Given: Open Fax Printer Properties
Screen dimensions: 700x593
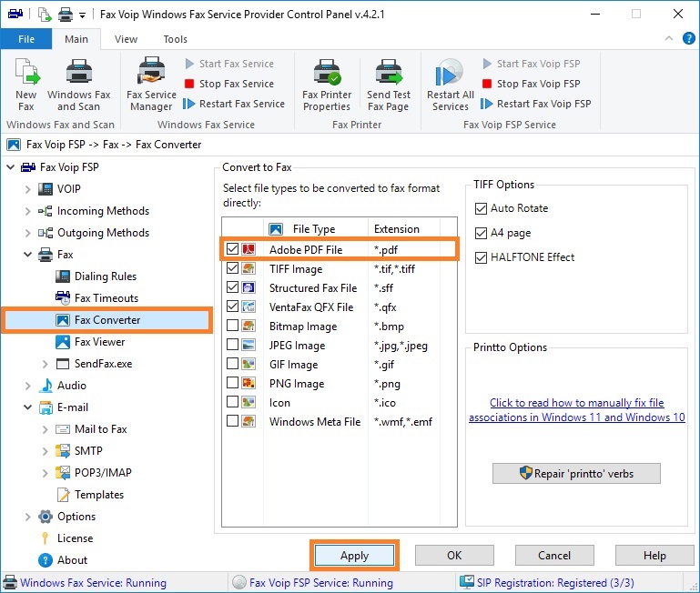Looking at the screenshot, I should [x=327, y=85].
